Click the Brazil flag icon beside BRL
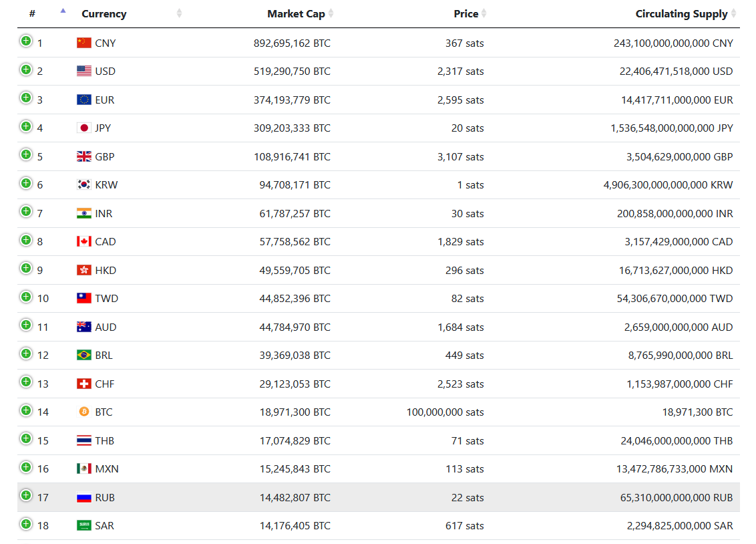Viewport: 756px width, 544px height. point(83,355)
